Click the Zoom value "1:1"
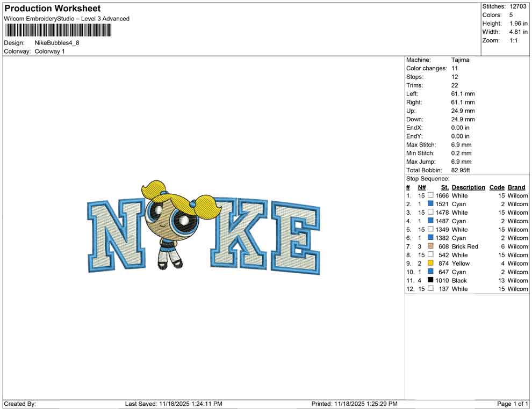Image resolution: width=532 pixels, height=409 pixels. click(x=514, y=40)
